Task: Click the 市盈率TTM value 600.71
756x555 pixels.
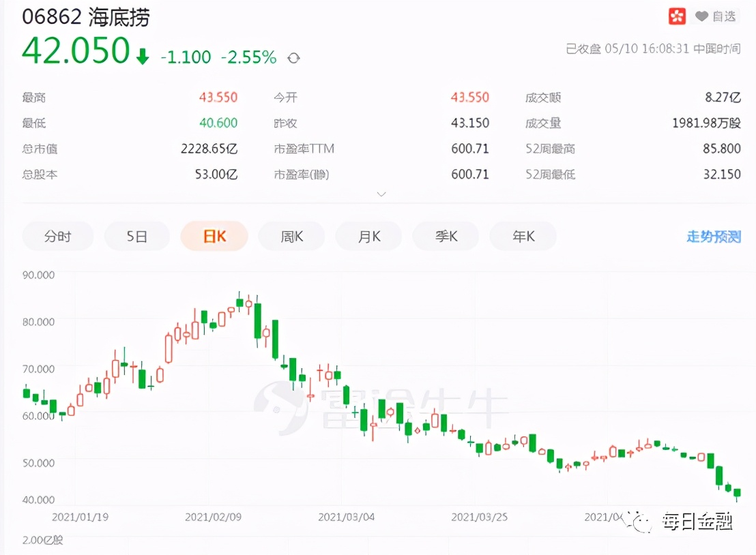Action: pos(470,149)
